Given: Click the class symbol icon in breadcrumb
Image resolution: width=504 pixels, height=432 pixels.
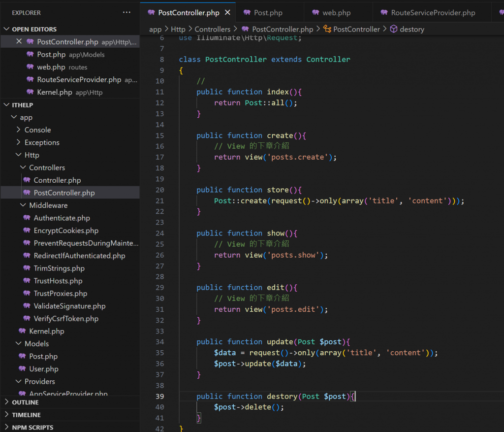Looking at the screenshot, I should pyautogui.click(x=327, y=29).
